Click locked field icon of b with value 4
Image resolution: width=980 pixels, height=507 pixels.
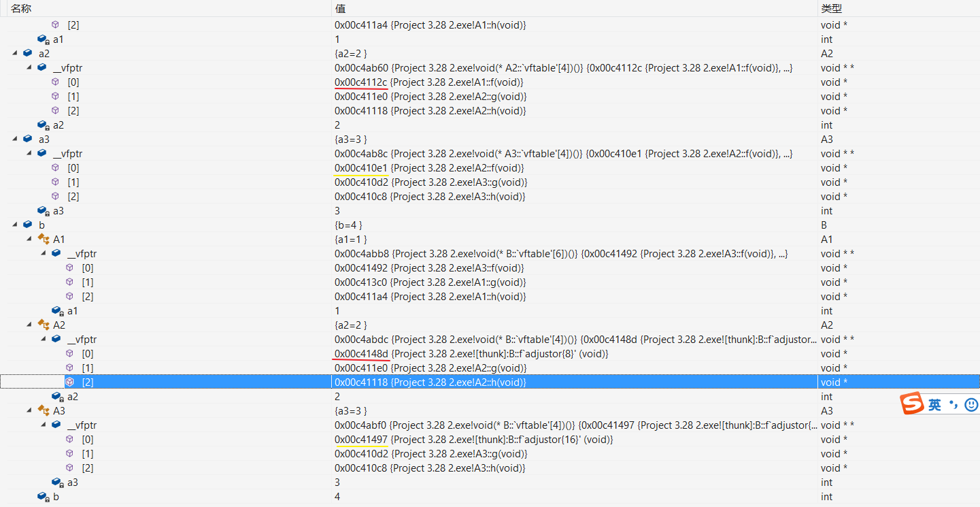tap(44, 497)
